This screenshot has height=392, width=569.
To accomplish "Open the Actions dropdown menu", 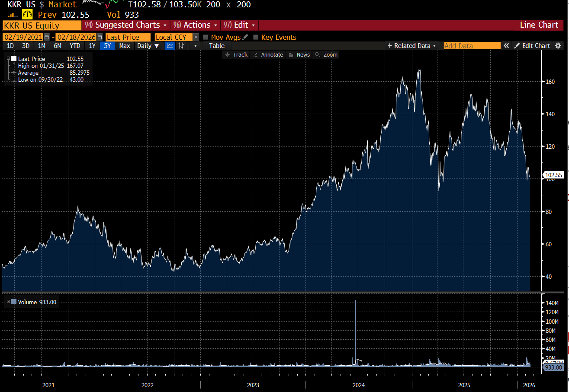I will [x=195, y=25].
